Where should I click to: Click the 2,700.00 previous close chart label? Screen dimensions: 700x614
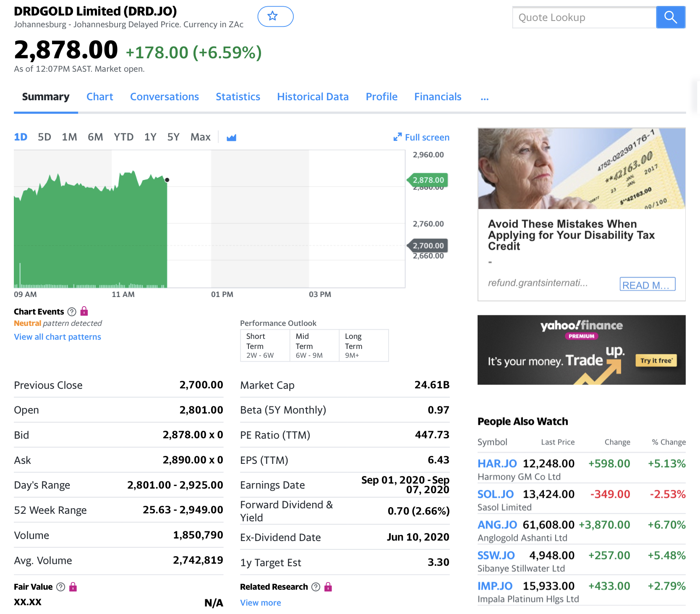[x=428, y=245]
